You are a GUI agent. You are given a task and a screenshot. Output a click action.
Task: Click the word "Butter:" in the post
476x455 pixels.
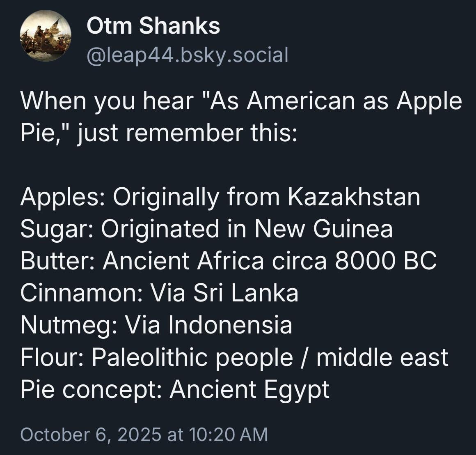click(x=57, y=261)
